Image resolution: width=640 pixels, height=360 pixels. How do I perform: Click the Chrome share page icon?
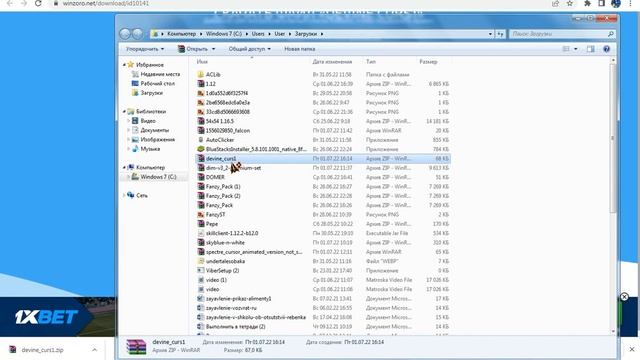[555, 4]
